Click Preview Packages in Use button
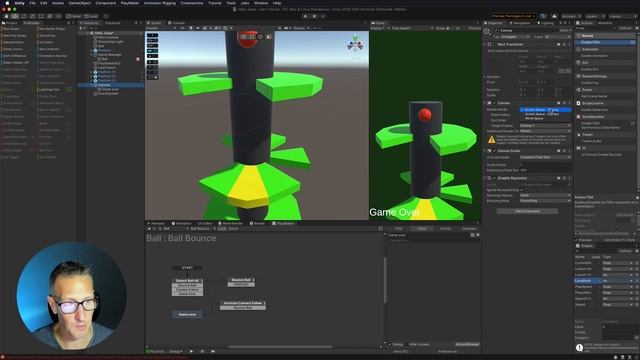 click(x=513, y=16)
